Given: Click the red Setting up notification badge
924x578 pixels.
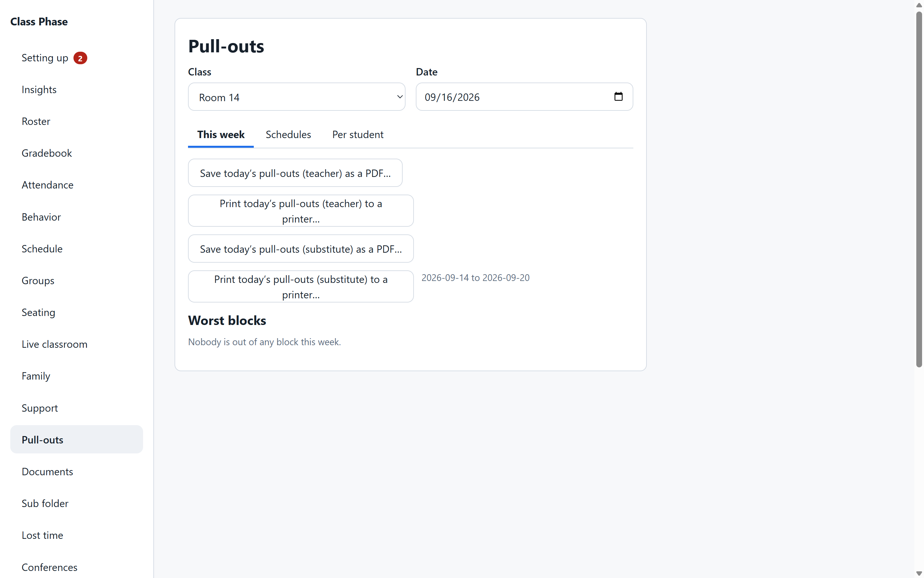Looking at the screenshot, I should (80, 58).
